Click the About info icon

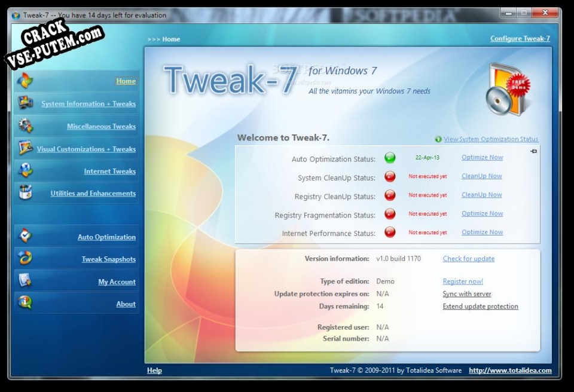tap(25, 303)
